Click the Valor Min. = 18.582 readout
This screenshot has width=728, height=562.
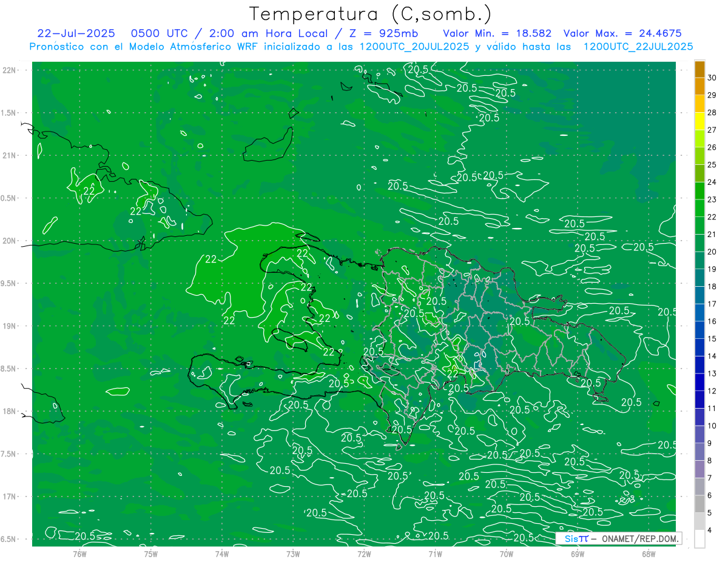[x=497, y=33]
